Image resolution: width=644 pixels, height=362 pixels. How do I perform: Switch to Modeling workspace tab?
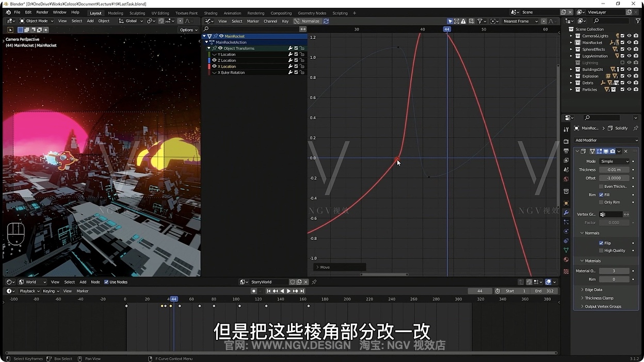point(116,13)
